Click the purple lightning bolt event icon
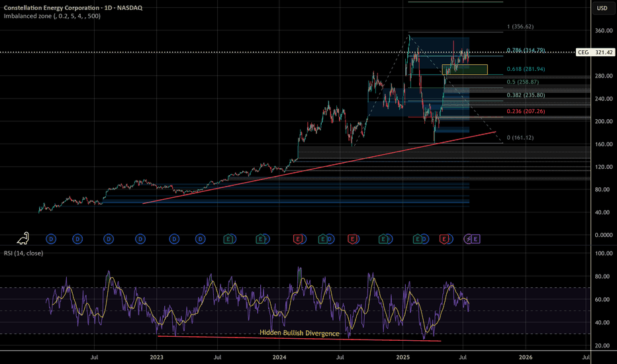Image resolution: width=617 pixels, height=364 pixels. [x=468, y=239]
